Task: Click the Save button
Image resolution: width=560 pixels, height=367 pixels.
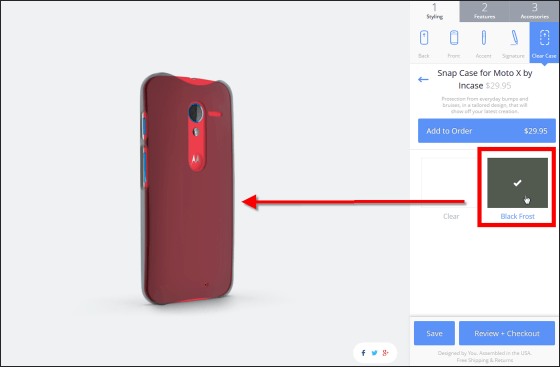Action: 434,333
